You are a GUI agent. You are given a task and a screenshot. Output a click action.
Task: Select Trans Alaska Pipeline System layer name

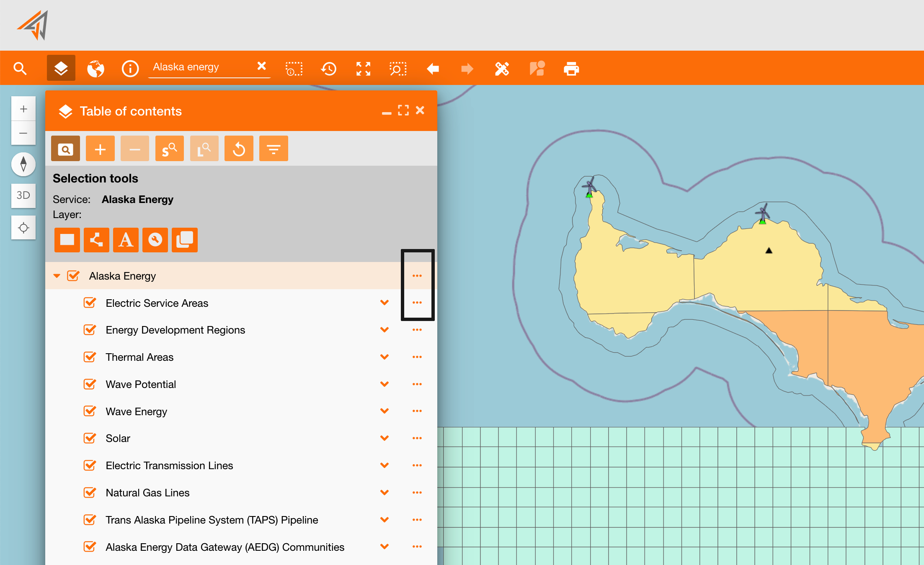tap(212, 520)
